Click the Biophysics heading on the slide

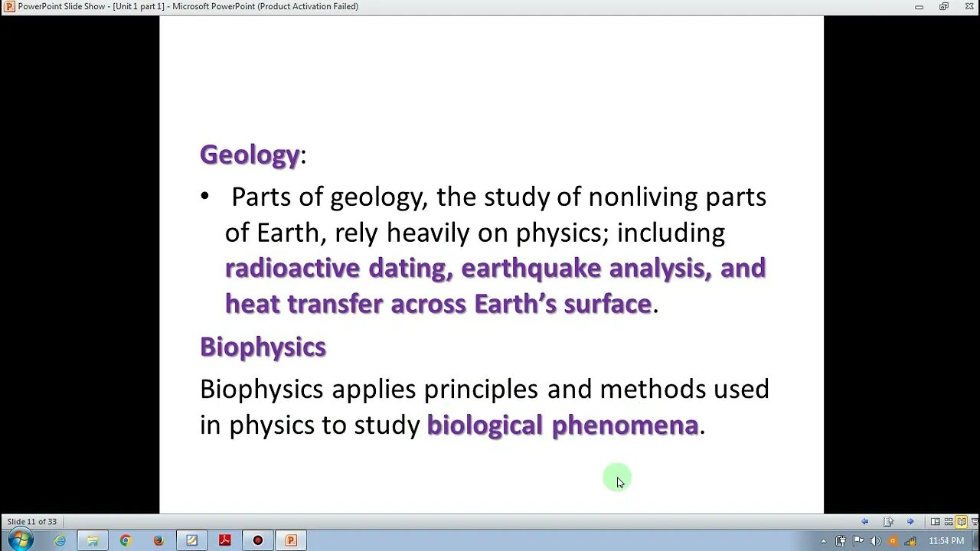263,347
